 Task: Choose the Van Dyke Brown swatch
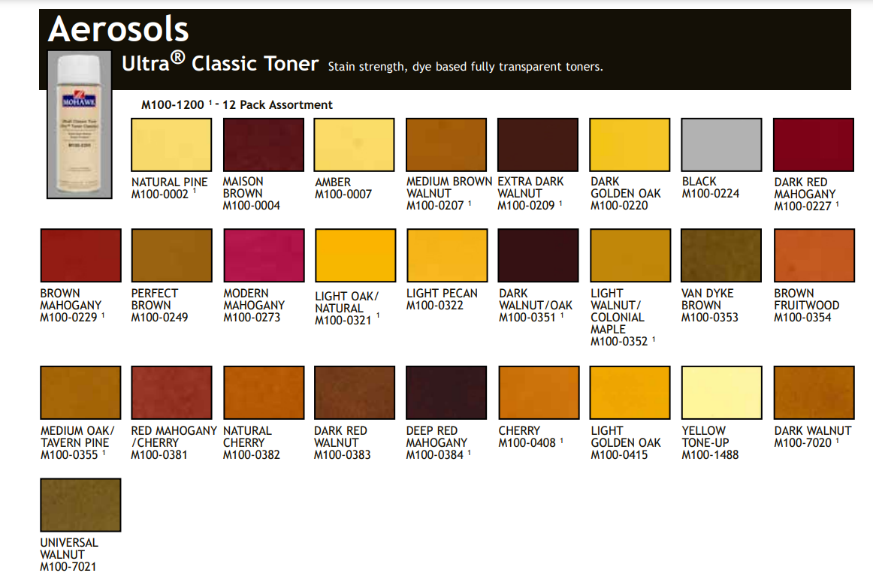click(721, 255)
